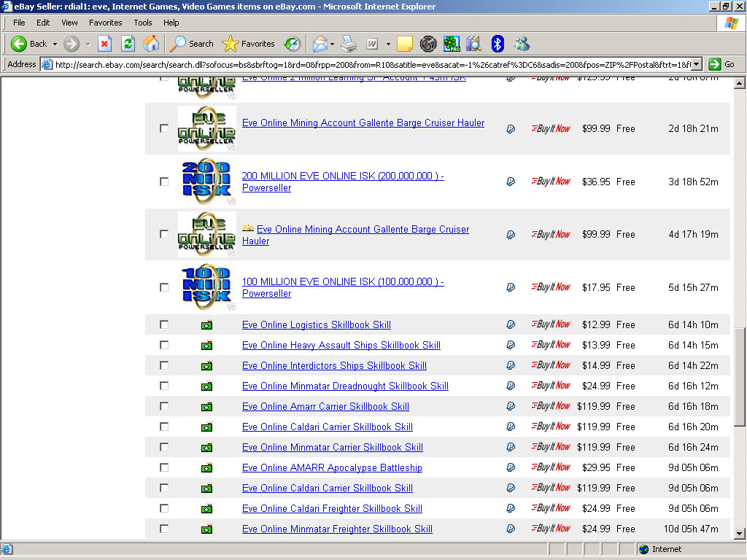Screen dimensions: 747x560
Task: Click the scrollbar down arrow
Action: (x=740, y=533)
